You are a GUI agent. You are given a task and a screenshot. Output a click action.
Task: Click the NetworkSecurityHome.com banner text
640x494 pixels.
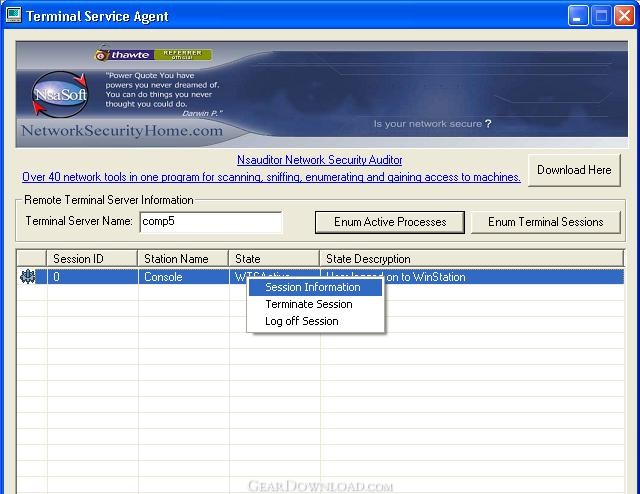click(x=122, y=131)
